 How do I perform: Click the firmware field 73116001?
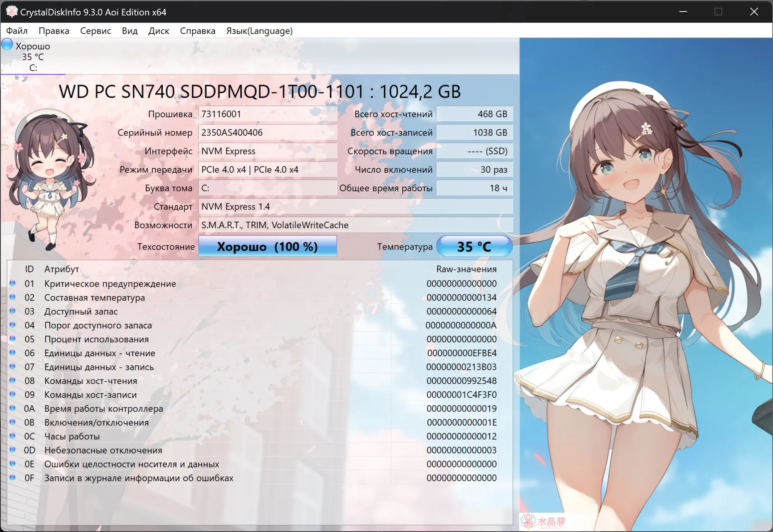click(x=267, y=114)
